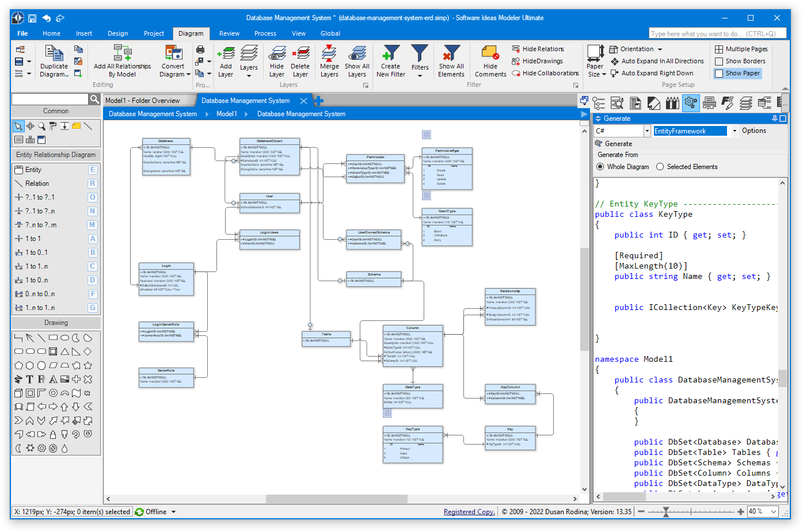Click the Registered Copy link
The width and height of the screenshot is (803, 532).
[469, 511]
